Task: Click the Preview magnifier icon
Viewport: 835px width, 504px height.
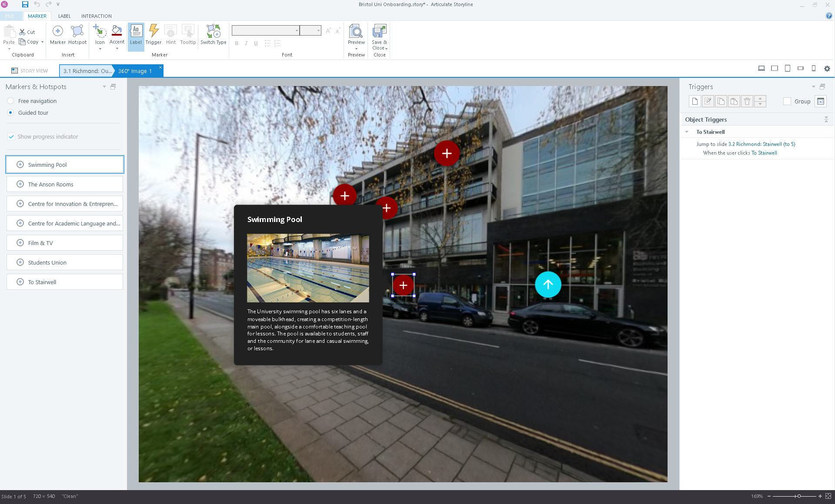Action: (356, 32)
